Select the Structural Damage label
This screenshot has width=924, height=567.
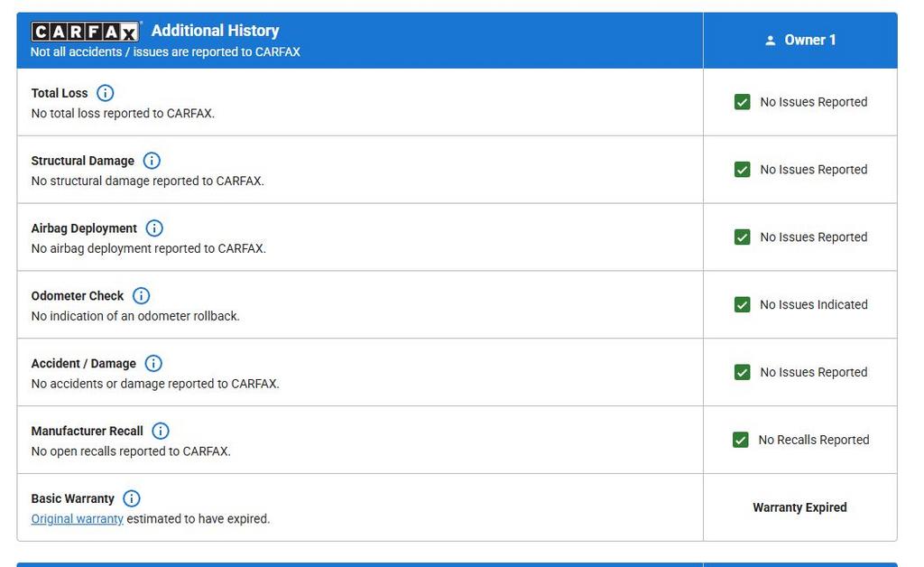coord(82,161)
